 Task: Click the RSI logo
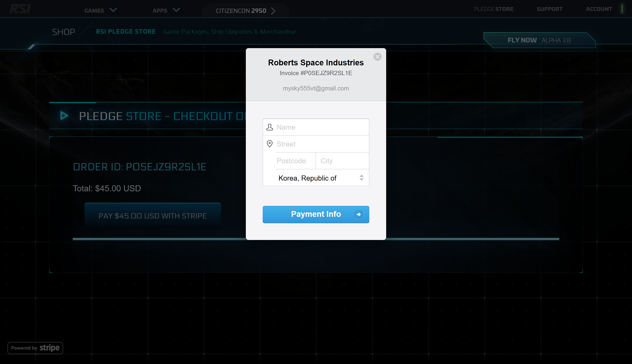coord(21,9)
